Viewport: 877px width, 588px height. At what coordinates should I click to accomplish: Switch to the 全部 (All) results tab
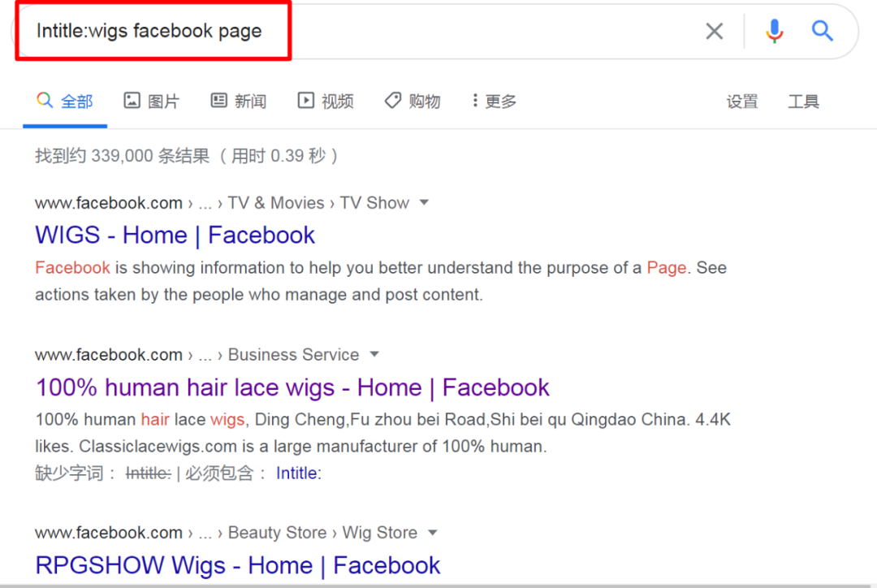click(65, 101)
